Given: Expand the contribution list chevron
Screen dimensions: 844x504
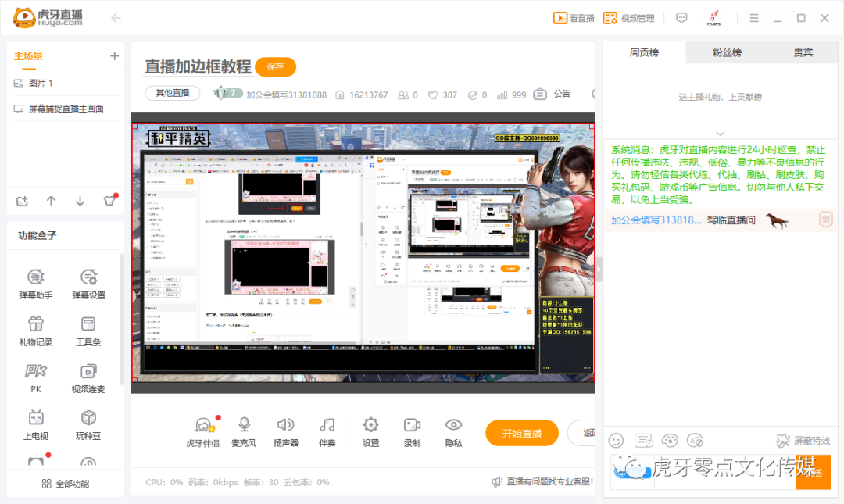Looking at the screenshot, I should [721, 134].
